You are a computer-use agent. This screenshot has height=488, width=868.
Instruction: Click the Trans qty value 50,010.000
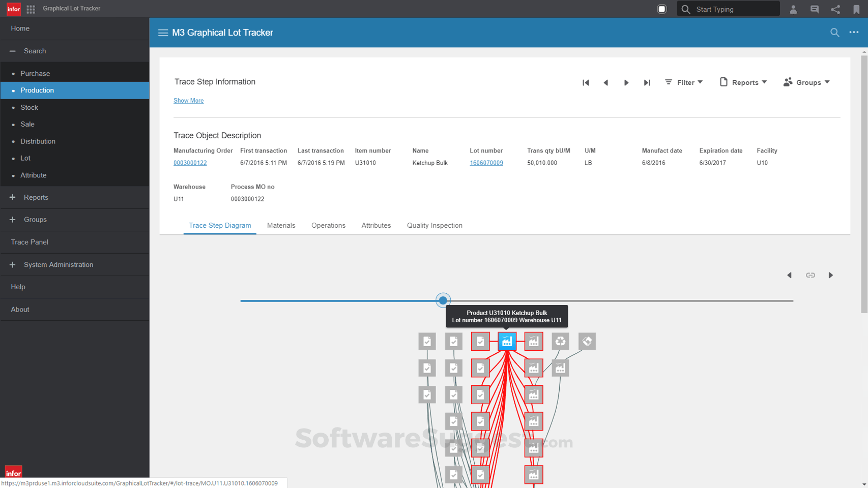(x=542, y=163)
